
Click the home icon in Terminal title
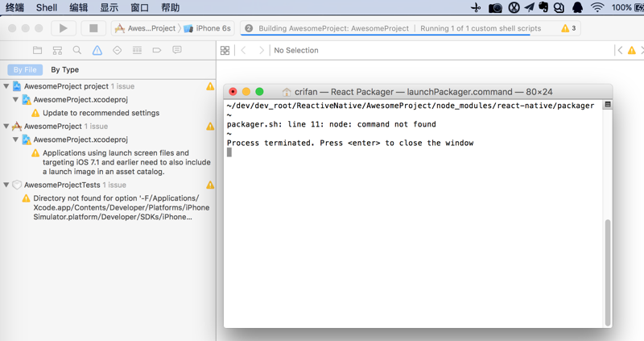pyautogui.click(x=287, y=92)
